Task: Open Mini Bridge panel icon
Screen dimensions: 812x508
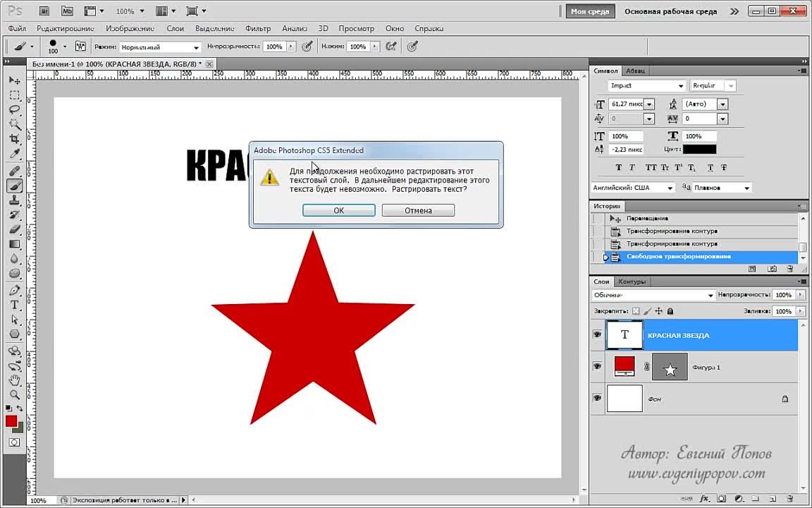Action: pyautogui.click(x=67, y=11)
